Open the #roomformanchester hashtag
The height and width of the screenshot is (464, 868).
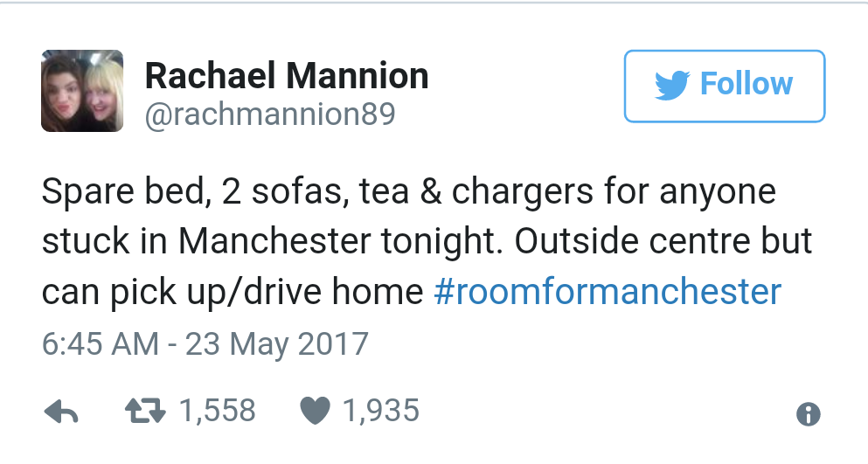pos(608,290)
